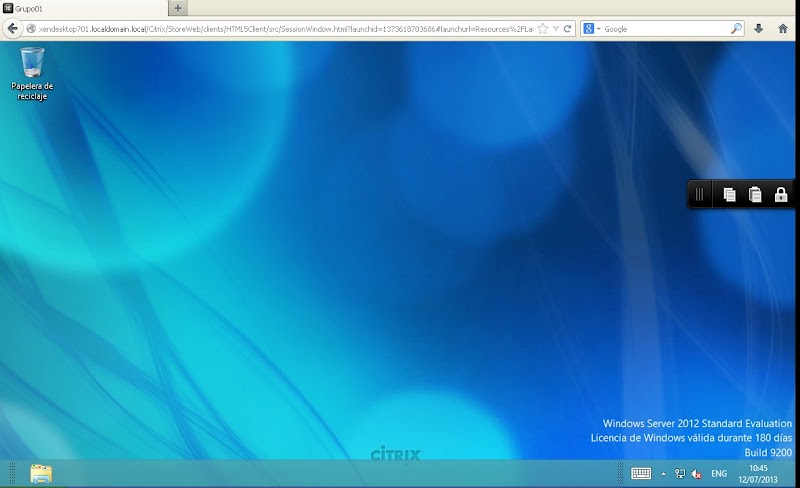Go to browser home page icon
The image size is (800, 488).
(x=783, y=29)
